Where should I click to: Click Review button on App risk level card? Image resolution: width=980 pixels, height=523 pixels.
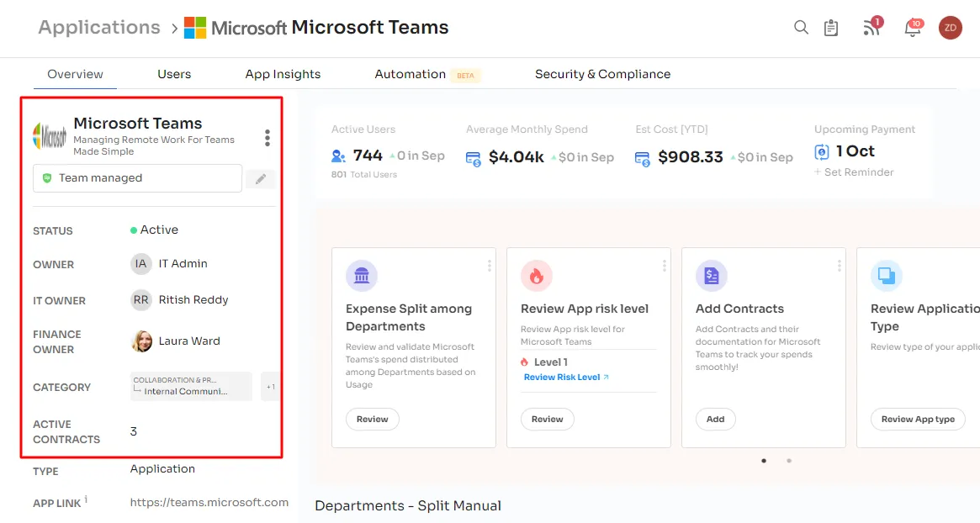[x=548, y=420]
